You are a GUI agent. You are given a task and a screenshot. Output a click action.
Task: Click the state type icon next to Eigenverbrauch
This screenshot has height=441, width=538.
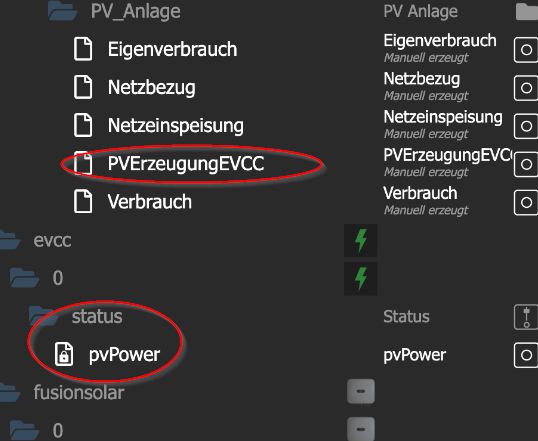tap(526, 50)
